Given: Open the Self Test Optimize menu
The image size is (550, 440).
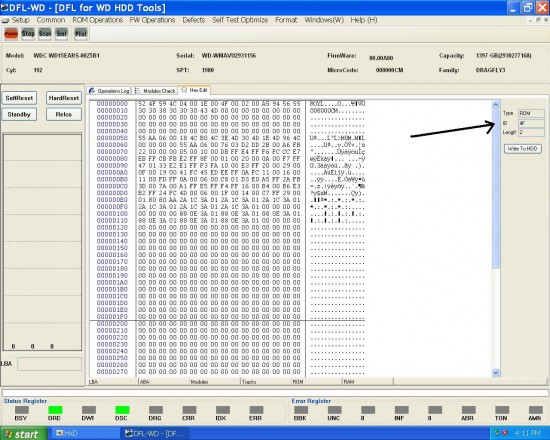Looking at the screenshot, I should tap(240, 20).
